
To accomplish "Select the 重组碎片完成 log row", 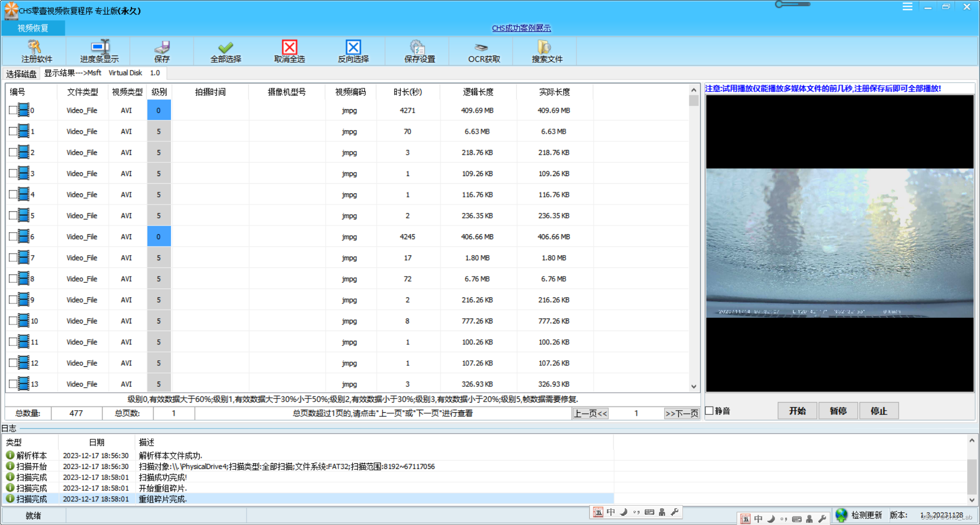I will tap(308, 499).
